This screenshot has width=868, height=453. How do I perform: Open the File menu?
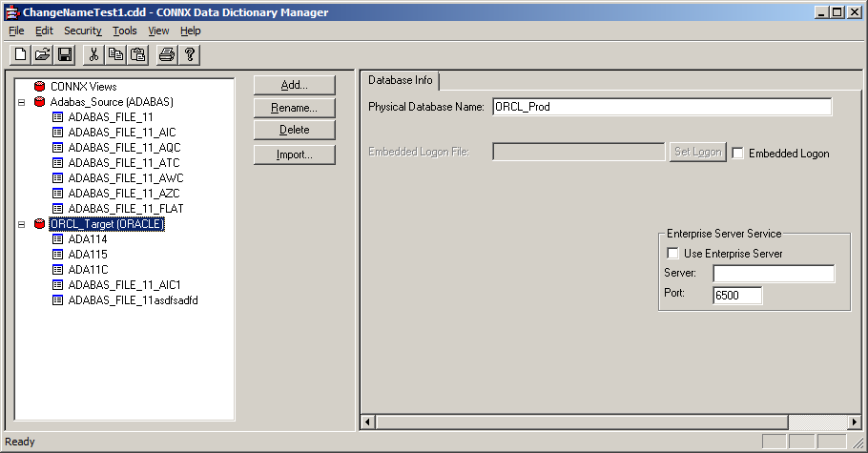[x=16, y=31]
